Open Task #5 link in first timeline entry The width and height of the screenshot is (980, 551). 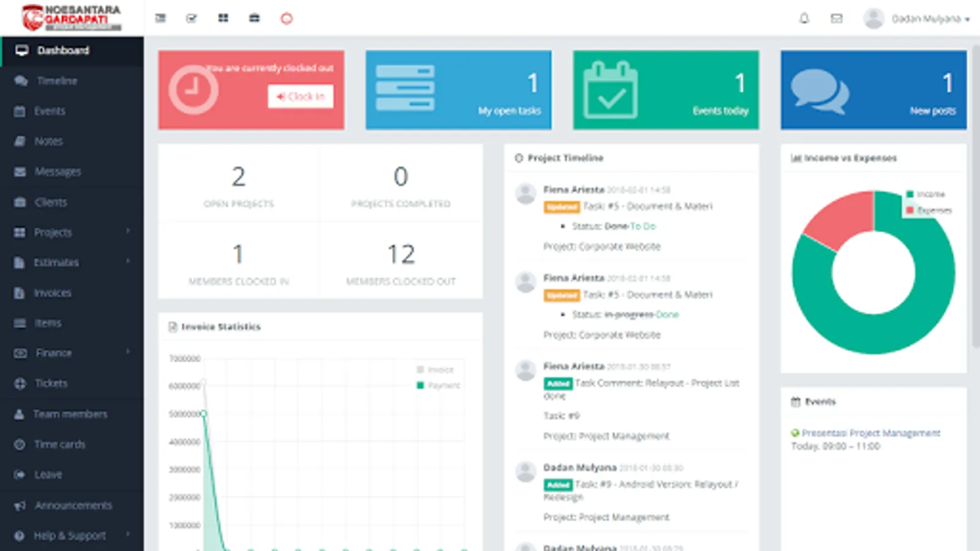point(647,206)
